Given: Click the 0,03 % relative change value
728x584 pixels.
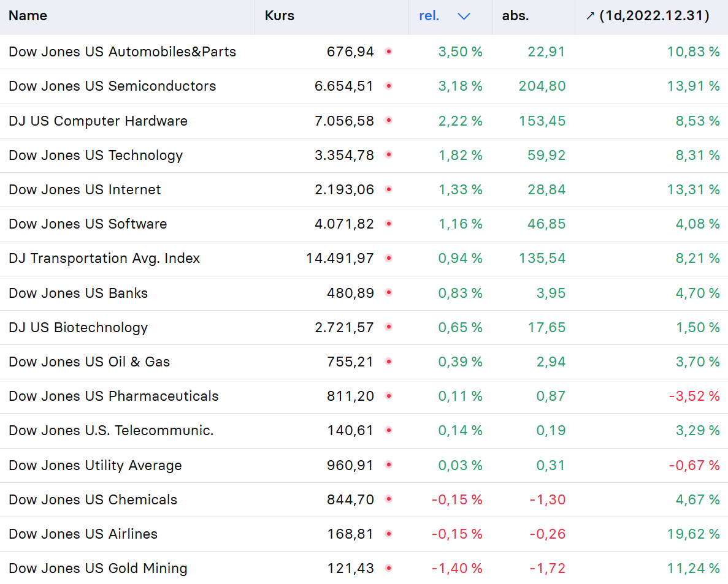Looking at the screenshot, I should [x=460, y=465].
